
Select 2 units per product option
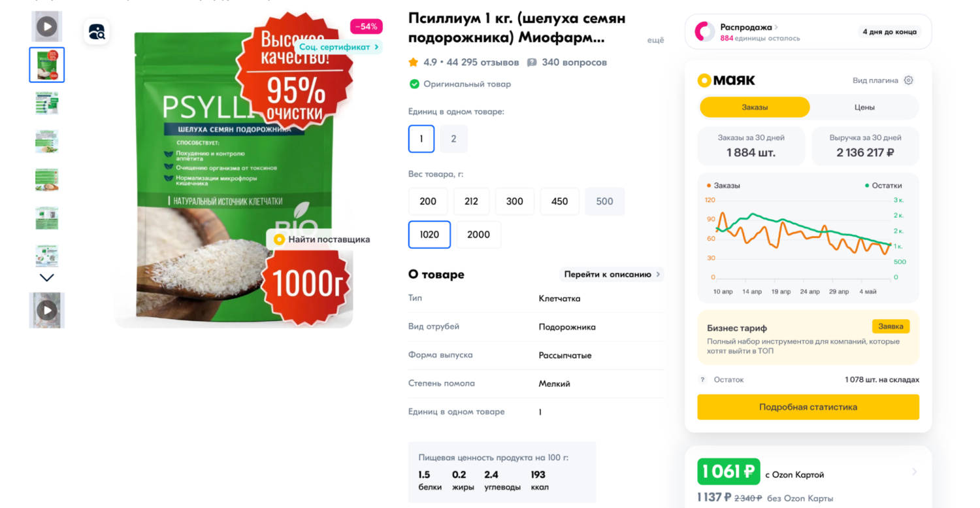tap(453, 139)
